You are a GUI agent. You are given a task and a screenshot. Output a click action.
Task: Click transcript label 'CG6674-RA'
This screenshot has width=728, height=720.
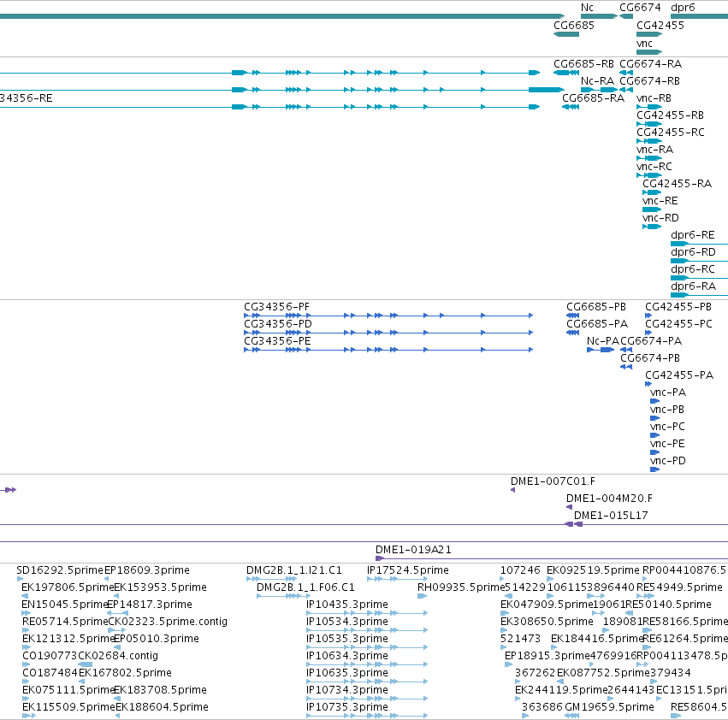pyautogui.click(x=650, y=64)
